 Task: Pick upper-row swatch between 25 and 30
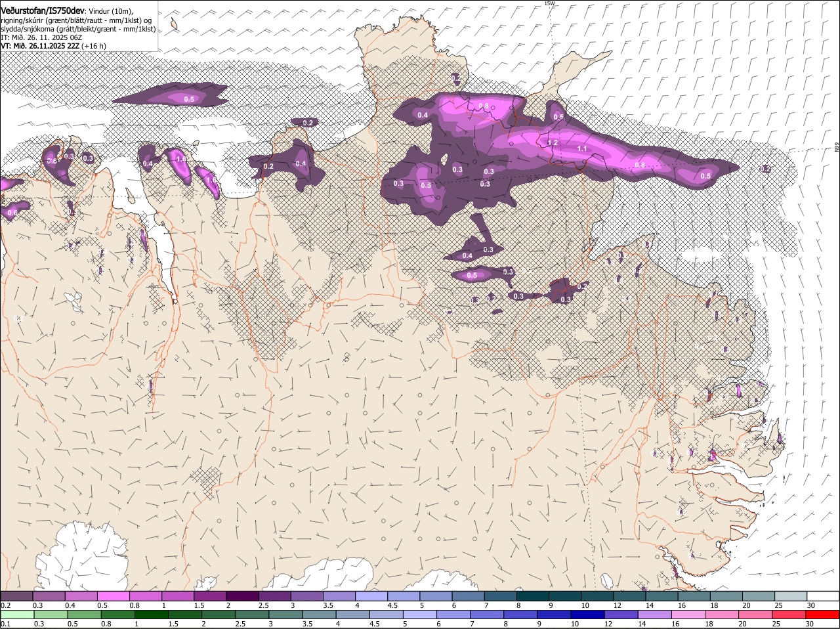(x=790, y=596)
